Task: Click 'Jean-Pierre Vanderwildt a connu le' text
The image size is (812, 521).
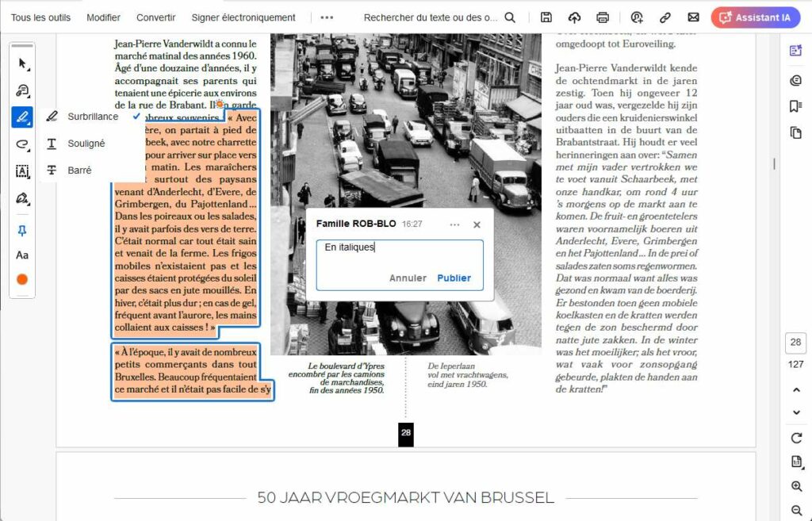Action: click(x=186, y=44)
